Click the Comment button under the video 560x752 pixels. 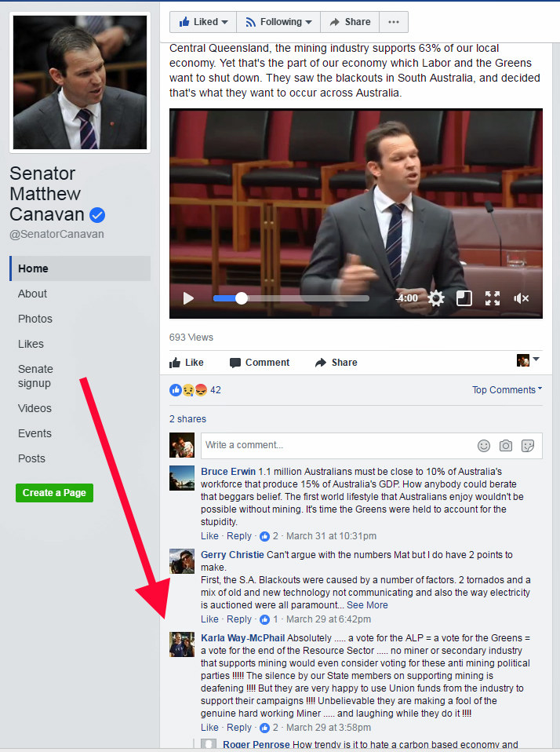260,363
